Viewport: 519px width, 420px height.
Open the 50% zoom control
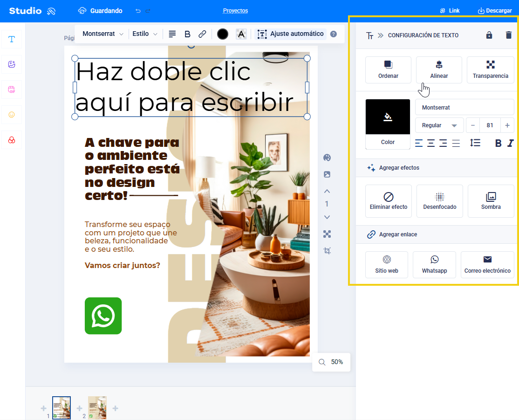[x=331, y=362]
